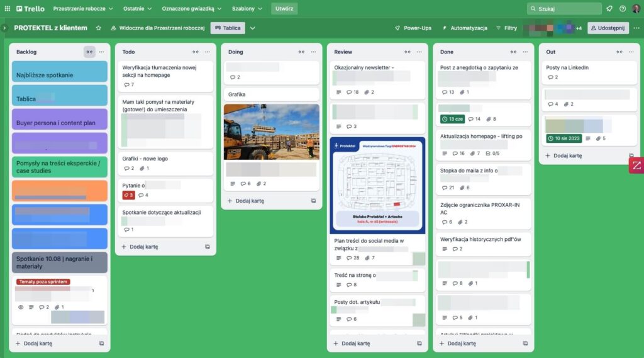Open the construction site photo card
The image size is (644, 358).
[x=272, y=132]
